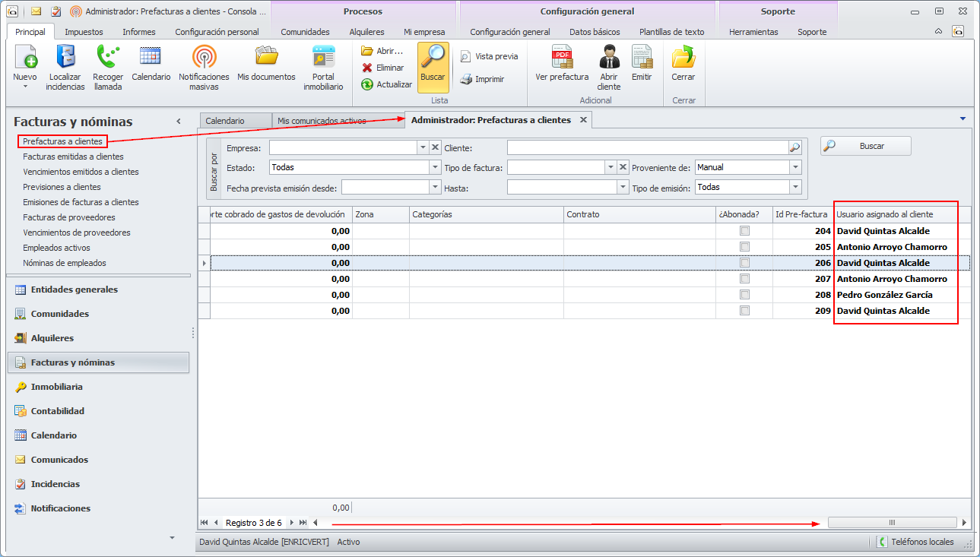Open Facturas emitidas a clientes link
This screenshot has height=557, width=980.
[73, 157]
